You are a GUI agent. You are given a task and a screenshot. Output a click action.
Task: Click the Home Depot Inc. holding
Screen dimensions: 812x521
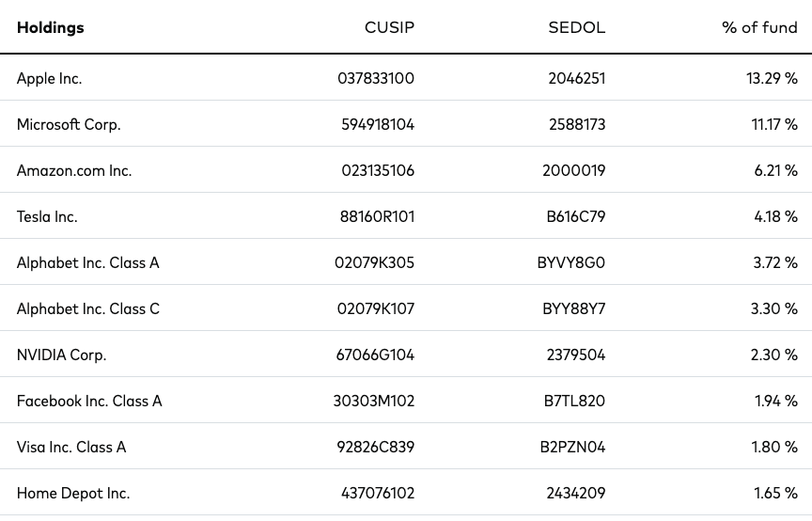click(73, 494)
